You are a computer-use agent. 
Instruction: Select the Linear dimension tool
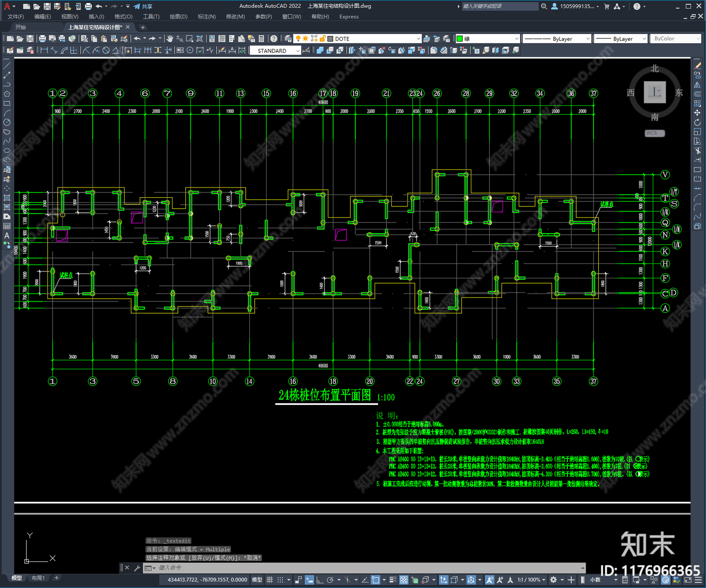[44, 50]
